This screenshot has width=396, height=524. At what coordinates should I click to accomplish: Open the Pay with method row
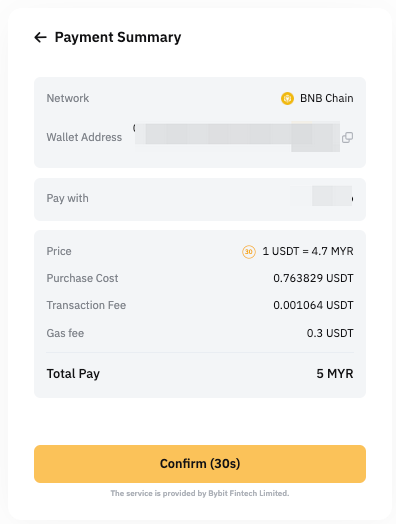coord(200,199)
